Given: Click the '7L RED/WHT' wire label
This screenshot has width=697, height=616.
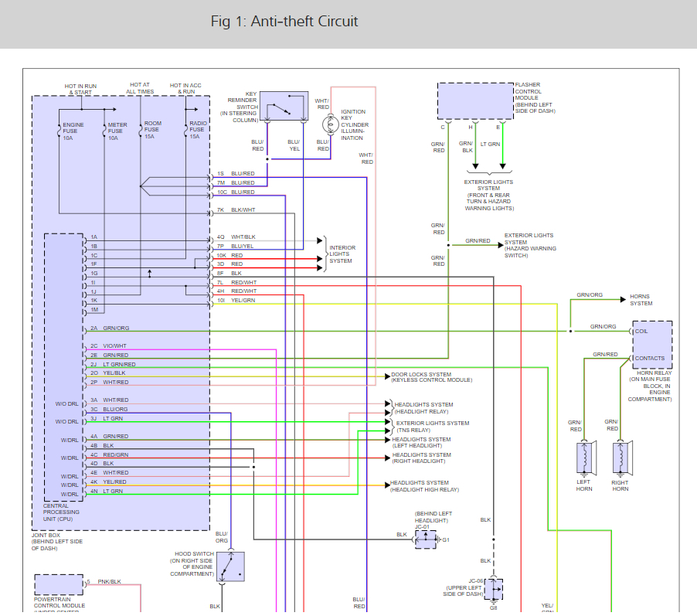Looking at the screenshot, I should (x=237, y=282).
